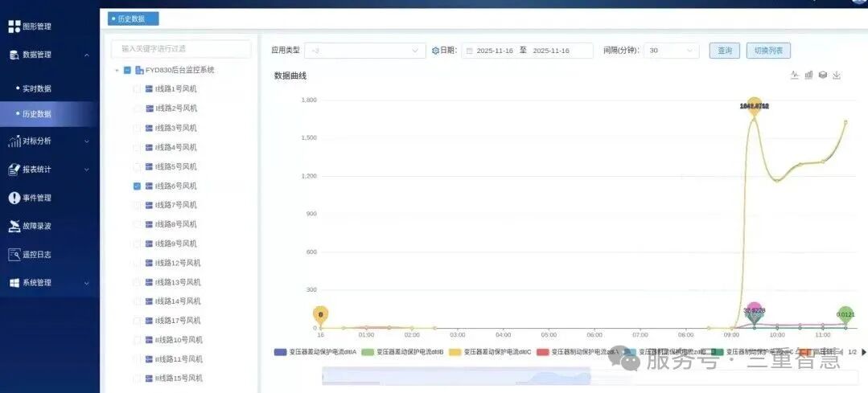Screen dimensions: 868x393
Task: Click the yellow 0 marker at chart start
Action: click(x=320, y=316)
